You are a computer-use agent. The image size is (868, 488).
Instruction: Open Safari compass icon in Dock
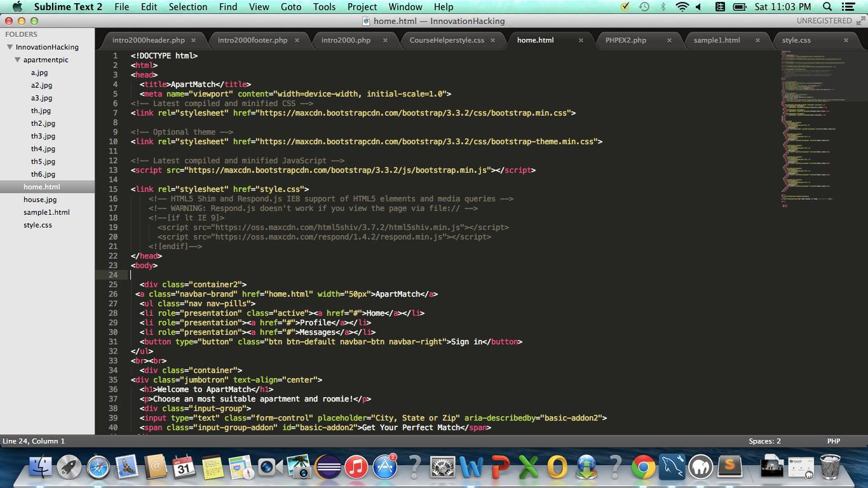pos(98,468)
